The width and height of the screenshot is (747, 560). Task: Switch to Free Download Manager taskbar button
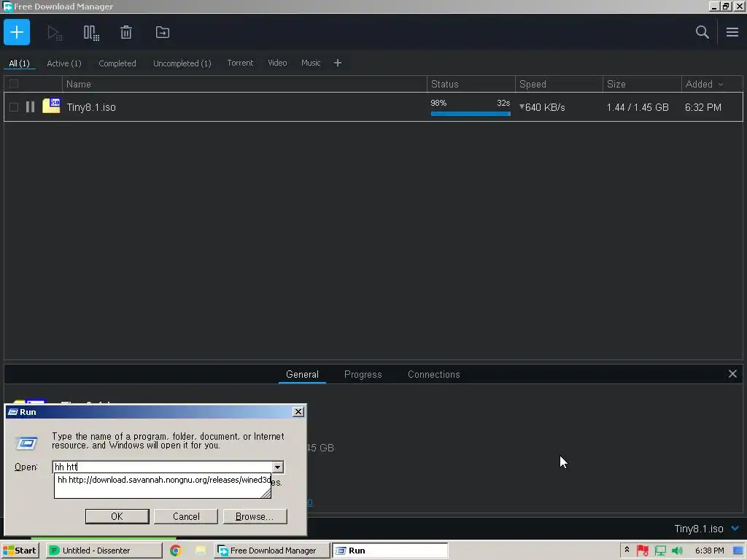(271, 551)
